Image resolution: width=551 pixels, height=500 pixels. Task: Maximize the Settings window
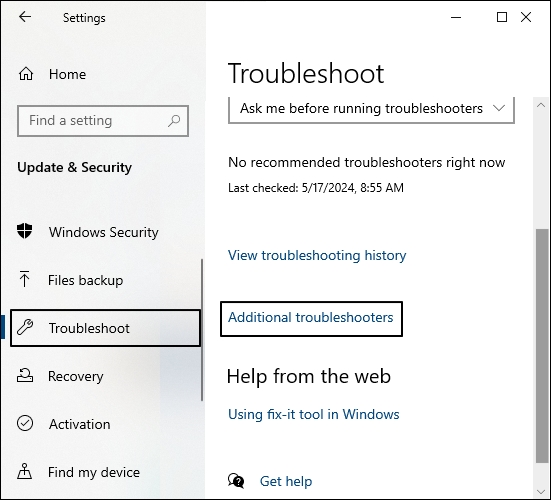(501, 17)
